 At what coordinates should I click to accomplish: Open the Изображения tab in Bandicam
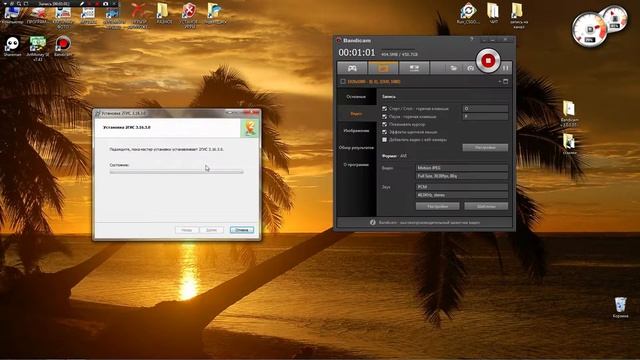pos(356,131)
